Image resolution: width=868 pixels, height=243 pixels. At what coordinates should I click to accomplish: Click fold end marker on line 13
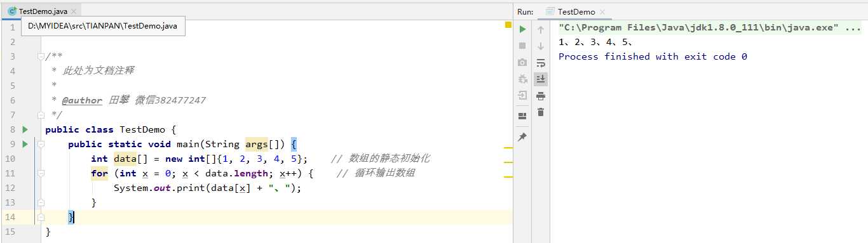(41, 202)
